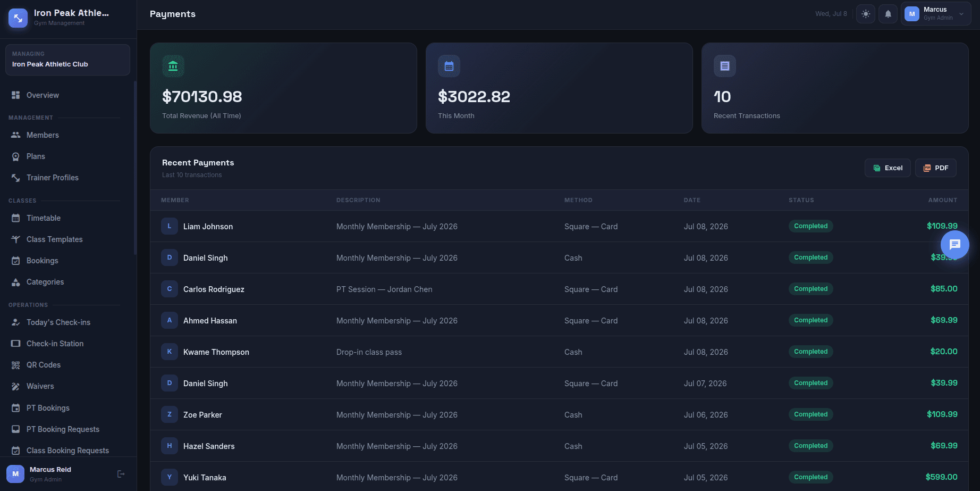This screenshot has width=980, height=491.
Task: Click the Hazel Sanders H avatar
Action: 170,446
